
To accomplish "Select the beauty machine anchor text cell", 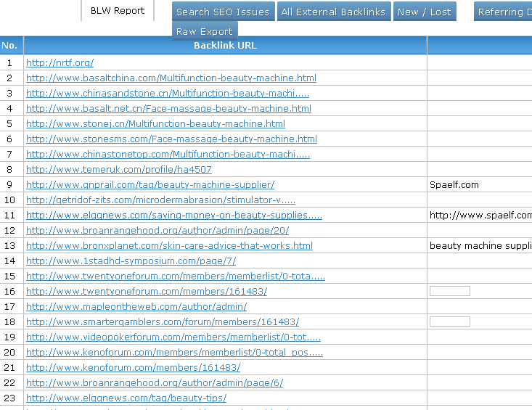I will [480, 246].
